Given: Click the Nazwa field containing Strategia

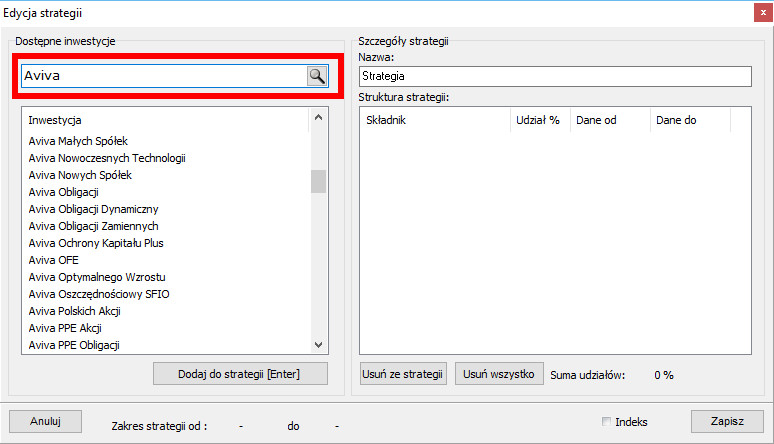Looking at the screenshot, I should click(554, 76).
